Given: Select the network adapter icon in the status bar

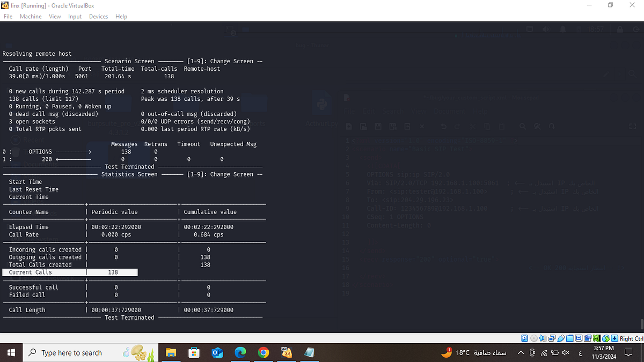Looking at the screenshot, I should pyautogui.click(x=552, y=338).
